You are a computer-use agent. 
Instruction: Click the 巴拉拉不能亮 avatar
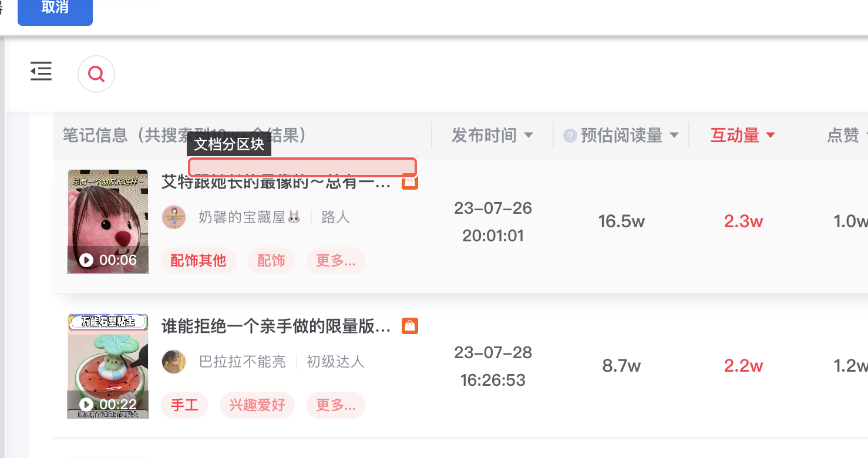click(174, 362)
